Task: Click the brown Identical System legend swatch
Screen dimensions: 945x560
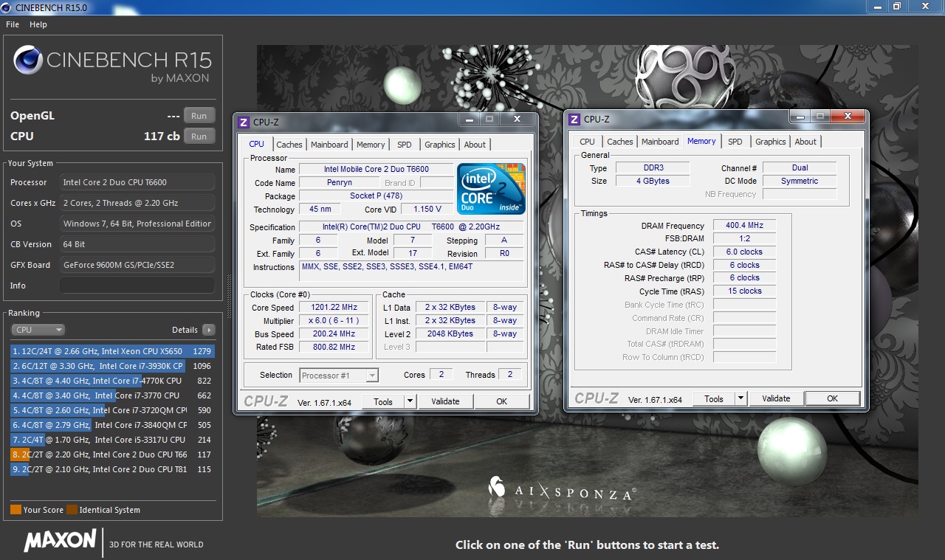Action: 72,510
